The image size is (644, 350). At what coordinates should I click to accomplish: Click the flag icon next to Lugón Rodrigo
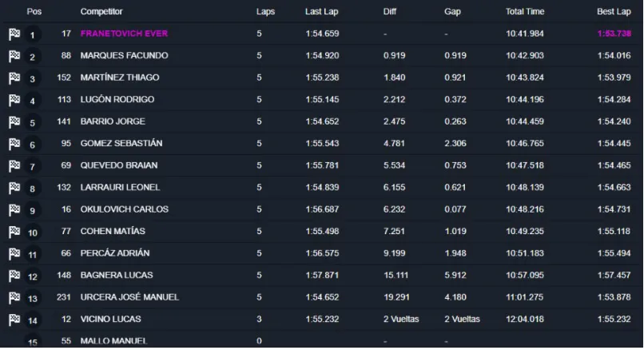(x=14, y=100)
